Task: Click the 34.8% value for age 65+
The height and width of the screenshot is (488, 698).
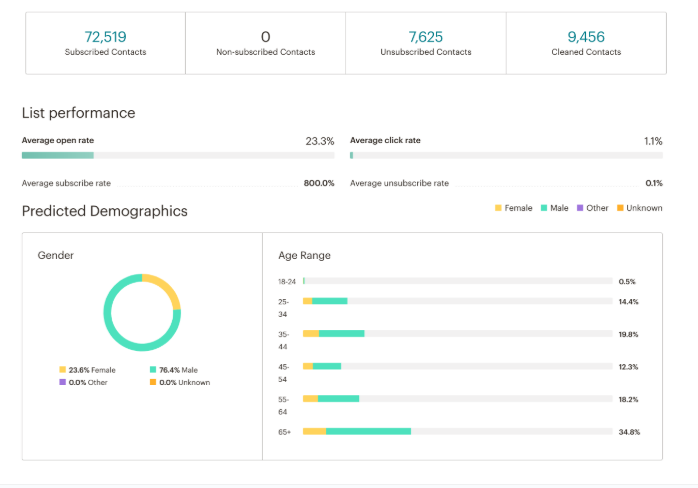Action: click(629, 432)
